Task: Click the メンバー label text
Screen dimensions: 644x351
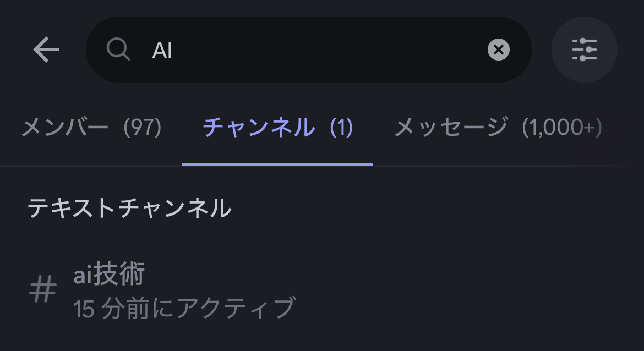Action: pyautogui.click(x=65, y=128)
